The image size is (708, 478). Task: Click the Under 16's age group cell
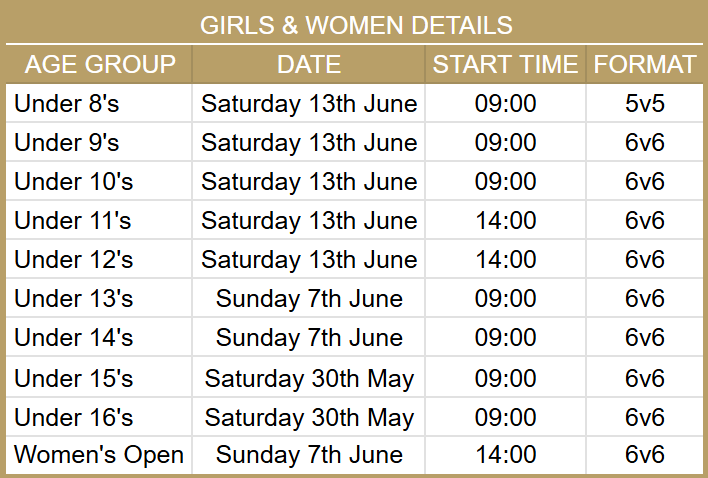tap(74, 416)
